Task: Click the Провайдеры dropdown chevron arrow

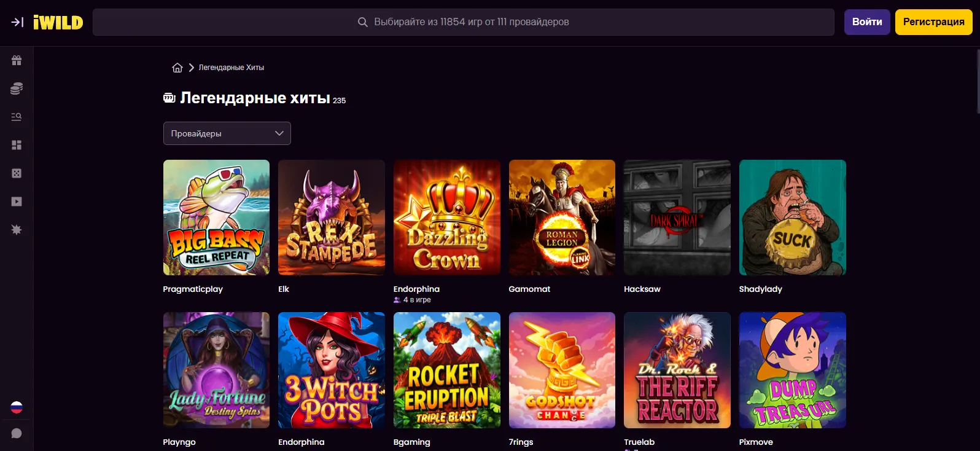Action: (279, 133)
